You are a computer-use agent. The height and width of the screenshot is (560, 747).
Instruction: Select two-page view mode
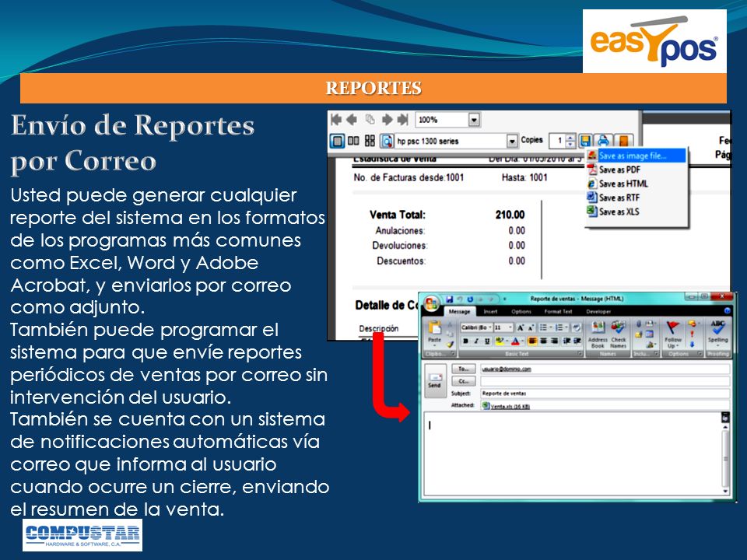353,141
